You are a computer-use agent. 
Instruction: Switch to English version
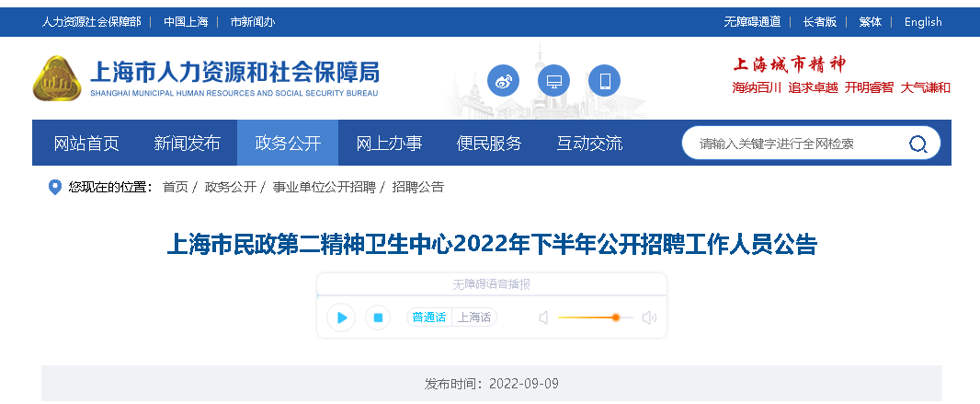click(x=923, y=22)
